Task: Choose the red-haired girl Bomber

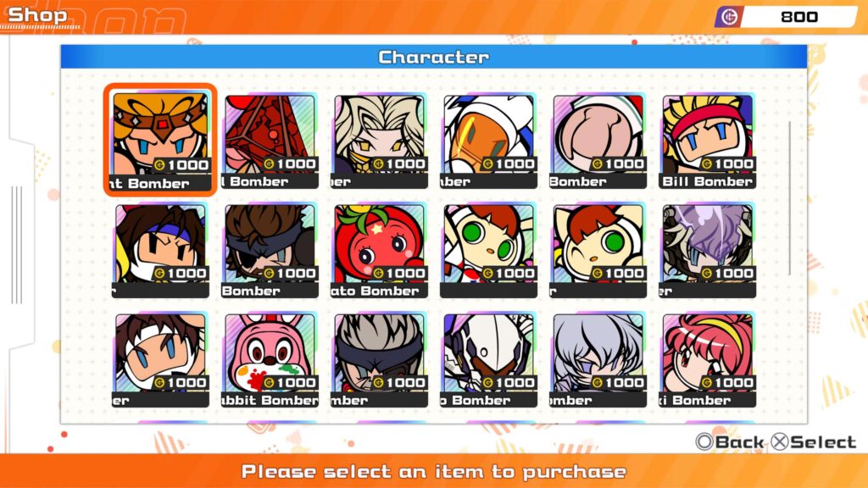Action: tap(707, 360)
